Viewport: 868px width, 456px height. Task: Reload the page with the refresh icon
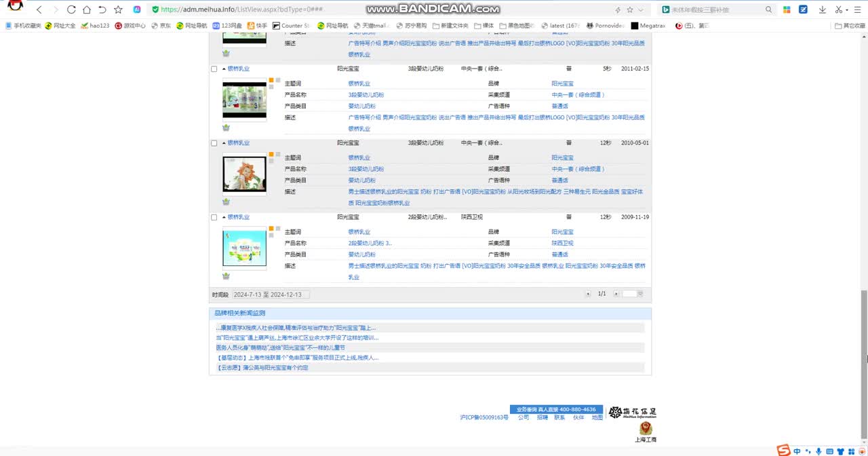(x=71, y=9)
